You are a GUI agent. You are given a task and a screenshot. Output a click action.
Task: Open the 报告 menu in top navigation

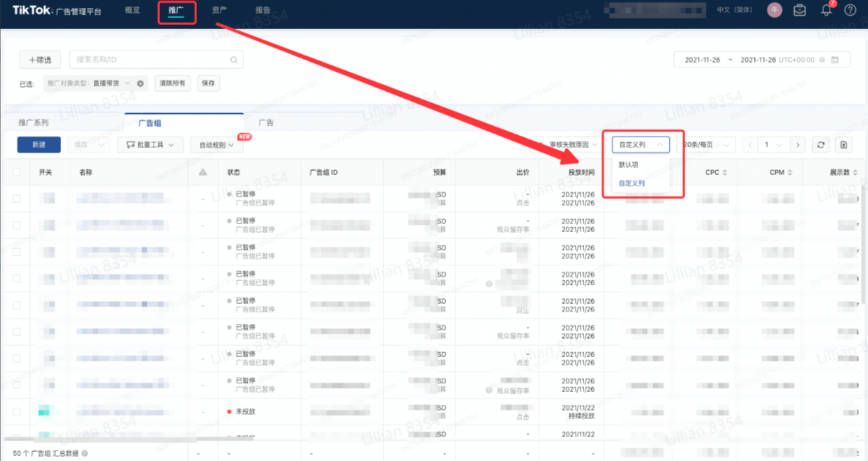click(x=263, y=10)
